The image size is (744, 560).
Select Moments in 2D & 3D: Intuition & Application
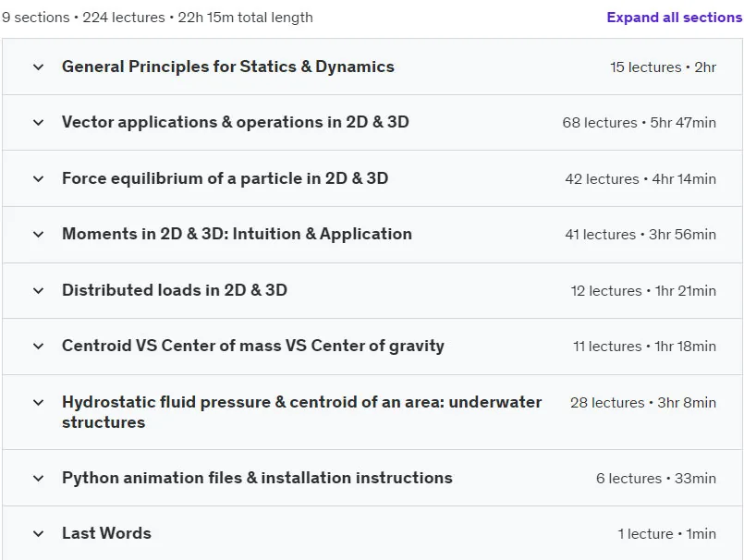tap(237, 234)
